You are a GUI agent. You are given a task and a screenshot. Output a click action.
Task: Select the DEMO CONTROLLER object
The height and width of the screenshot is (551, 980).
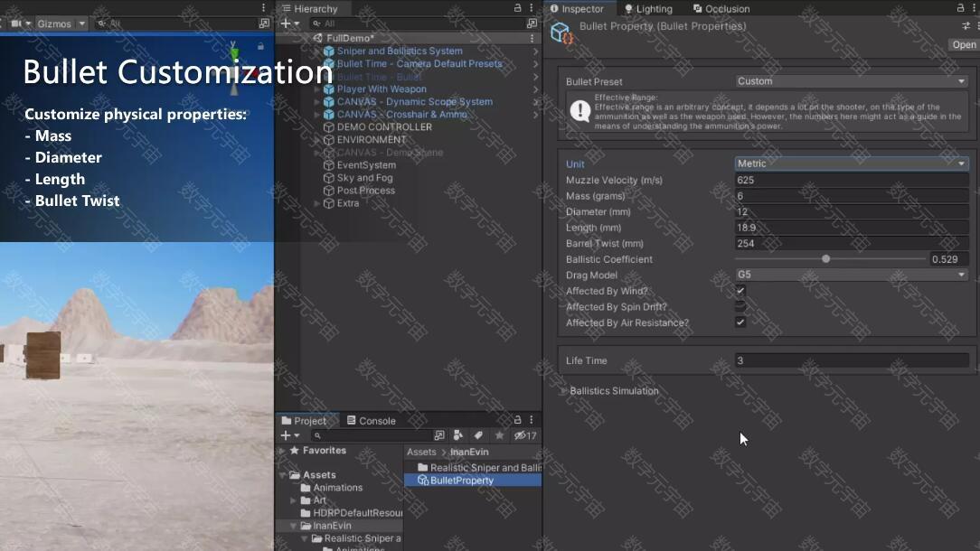[384, 126]
